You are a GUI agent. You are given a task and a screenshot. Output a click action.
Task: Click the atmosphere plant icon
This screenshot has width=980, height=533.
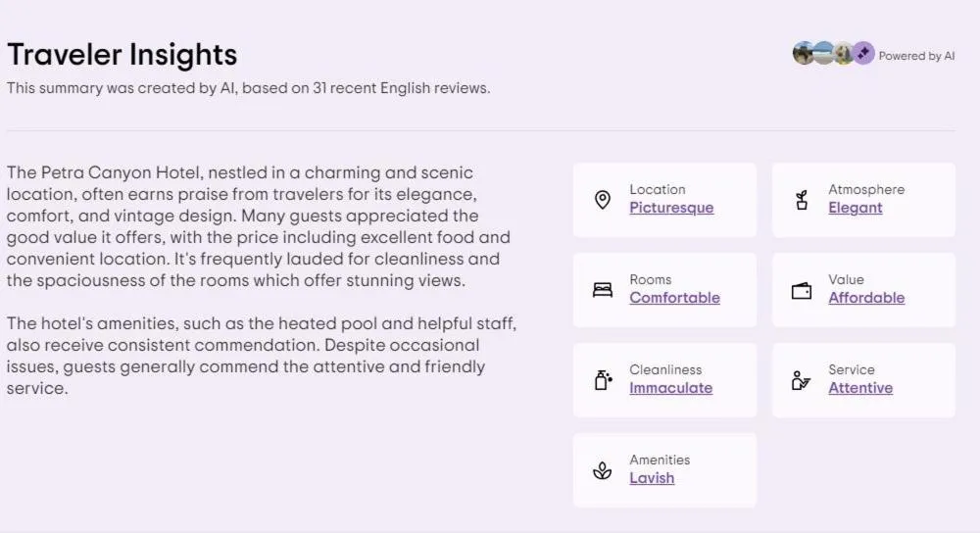pos(802,200)
